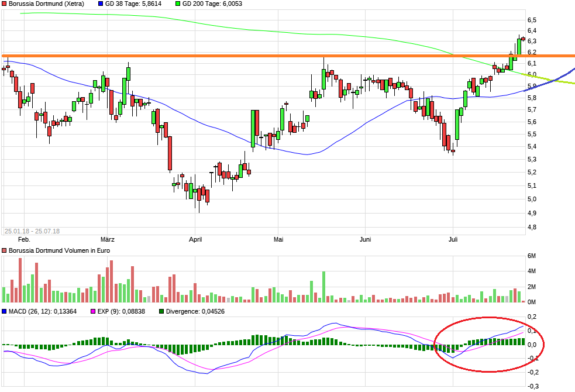Click the -0,2 MACD axis value
The height and width of the screenshot is (392, 575).
click(x=533, y=372)
